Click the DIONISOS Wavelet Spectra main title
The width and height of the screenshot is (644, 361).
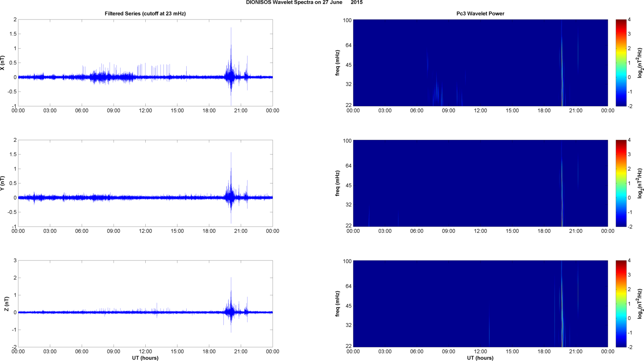point(304,3)
